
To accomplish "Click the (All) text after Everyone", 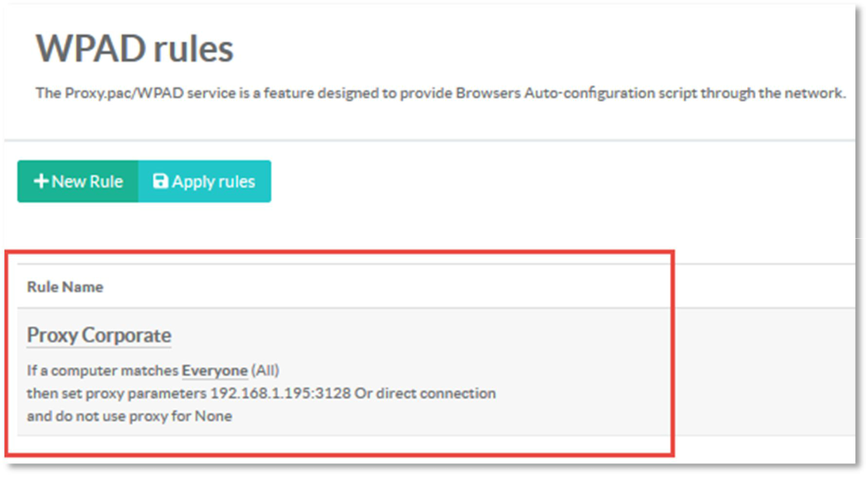I will (x=265, y=371).
